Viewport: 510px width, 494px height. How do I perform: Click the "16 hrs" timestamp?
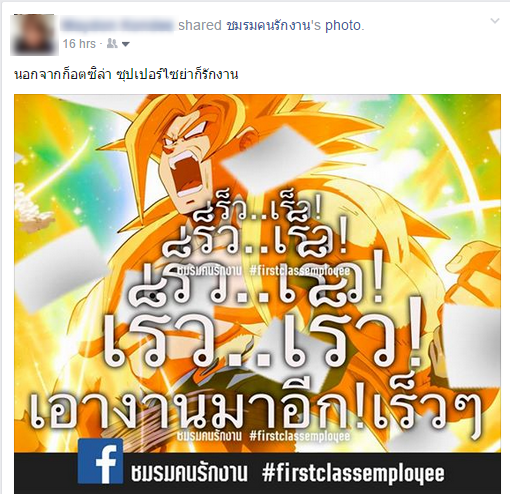pyautogui.click(x=79, y=44)
